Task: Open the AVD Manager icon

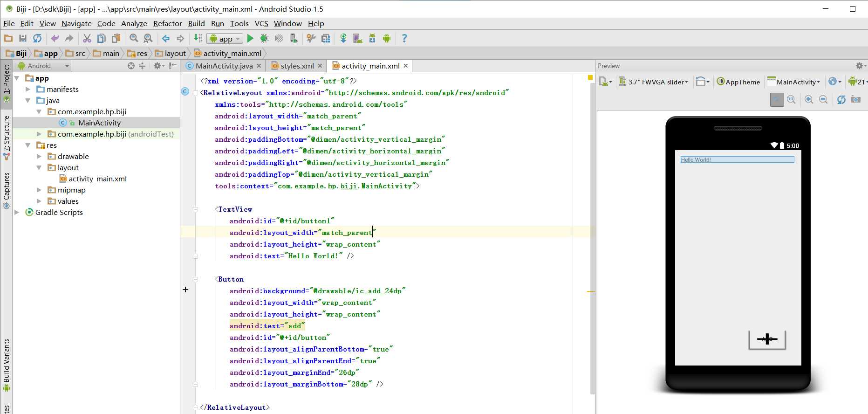Action: (357, 39)
